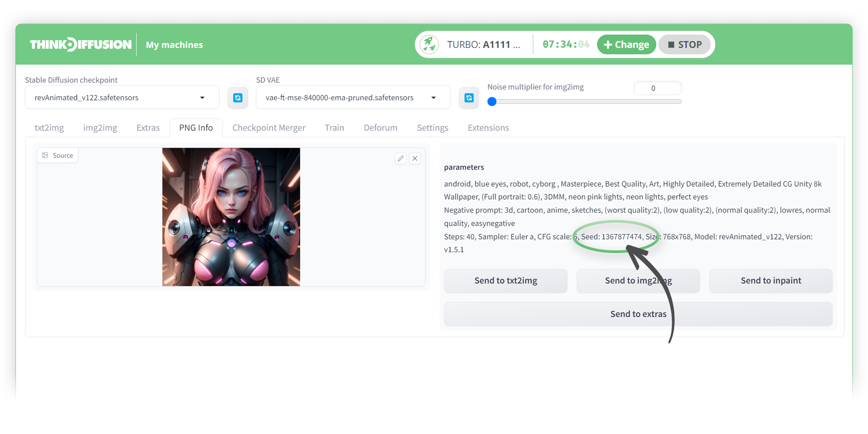Click the STOP machine button
This screenshot has width=868, height=434.
[x=684, y=44]
